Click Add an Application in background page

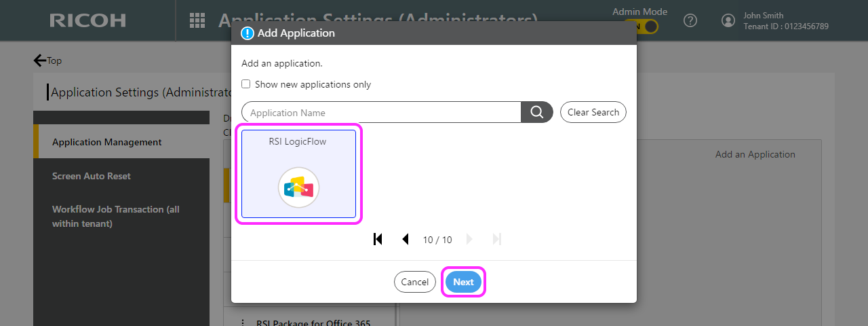click(755, 154)
